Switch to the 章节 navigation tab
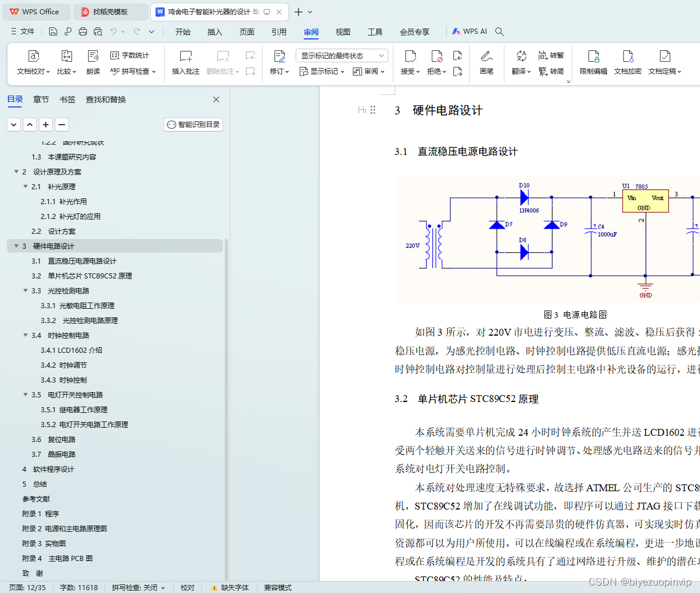 (41, 100)
